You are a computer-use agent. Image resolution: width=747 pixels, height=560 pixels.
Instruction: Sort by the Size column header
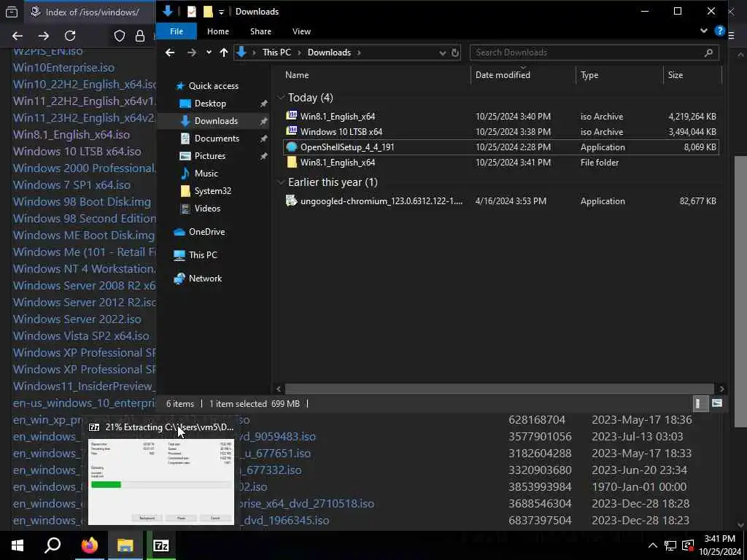pyautogui.click(x=675, y=75)
